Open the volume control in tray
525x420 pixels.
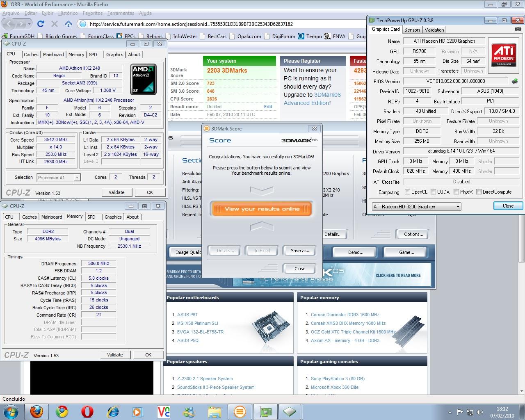479,412
